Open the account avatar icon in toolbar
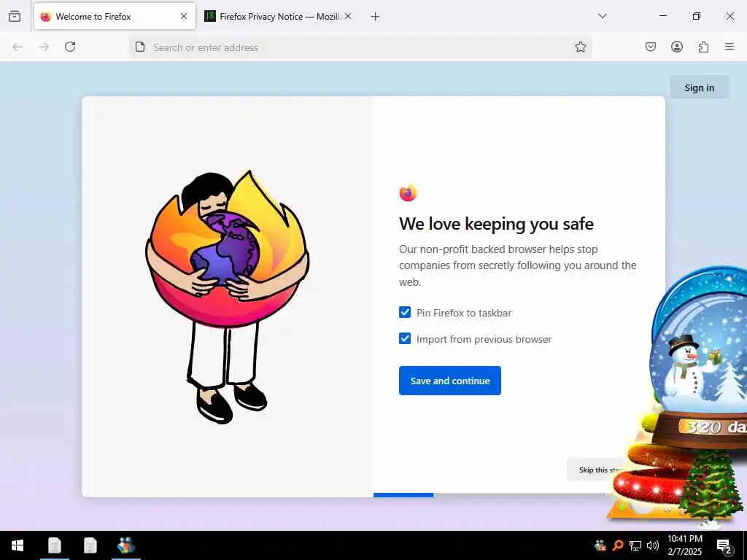 coord(677,47)
